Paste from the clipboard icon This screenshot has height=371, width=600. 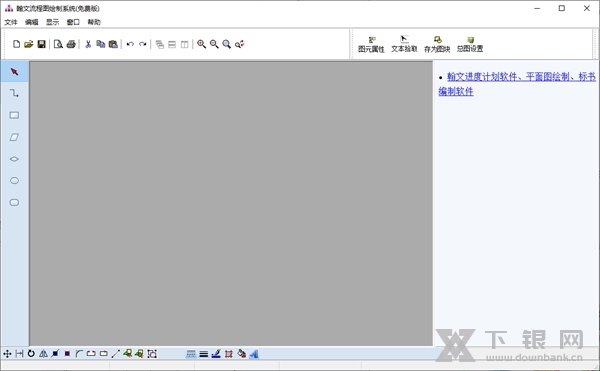pyautogui.click(x=113, y=44)
